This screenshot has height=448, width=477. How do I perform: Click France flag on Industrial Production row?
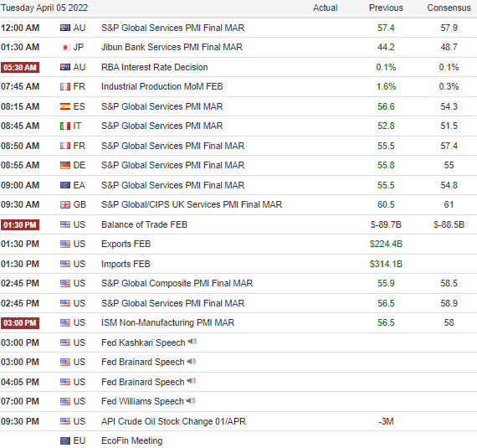tap(65, 87)
